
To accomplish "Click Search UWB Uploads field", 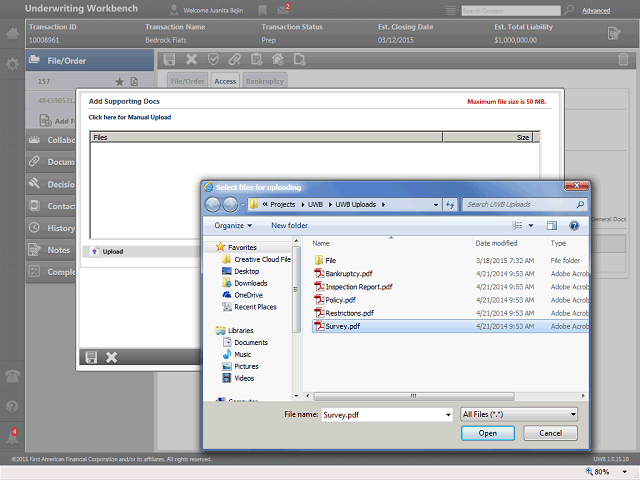I will (524, 204).
